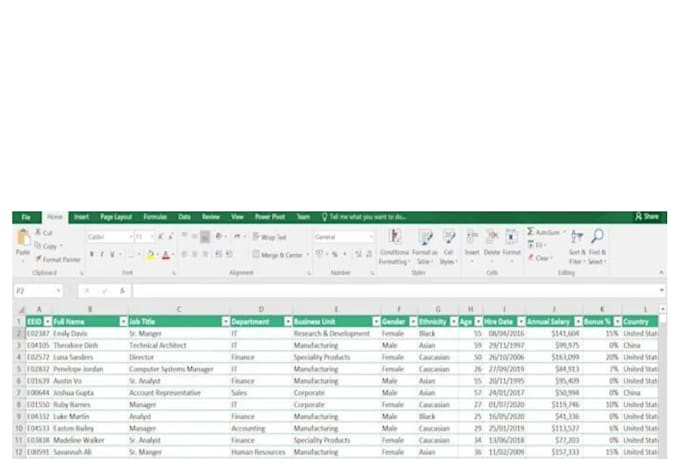Open the Annual Salary filter arrow

(x=578, y=321)
